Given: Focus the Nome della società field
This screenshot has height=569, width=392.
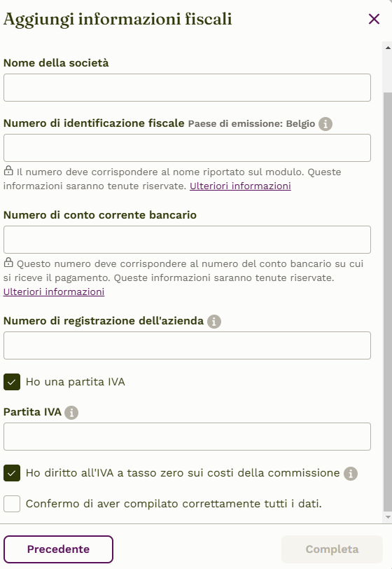Looking at the screenshot, I should pyautogui.click(x=187, y=88).
